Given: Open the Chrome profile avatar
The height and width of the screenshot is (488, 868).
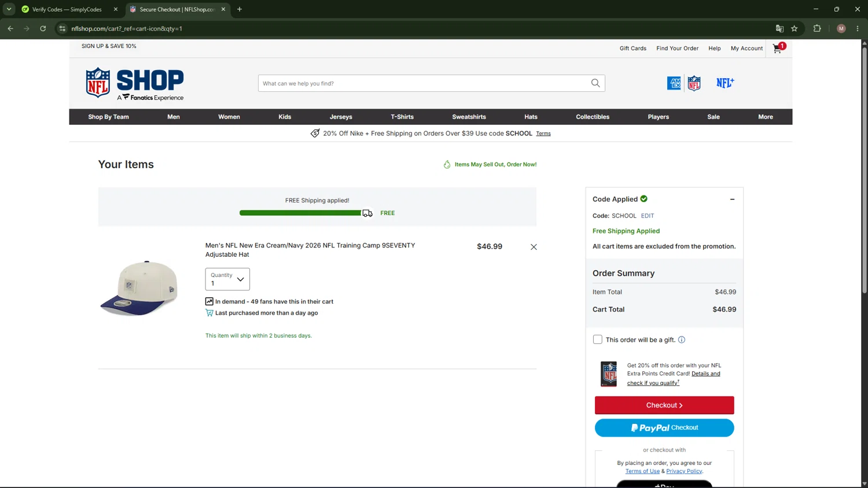Looking at the screenshot, I should 841,28.
